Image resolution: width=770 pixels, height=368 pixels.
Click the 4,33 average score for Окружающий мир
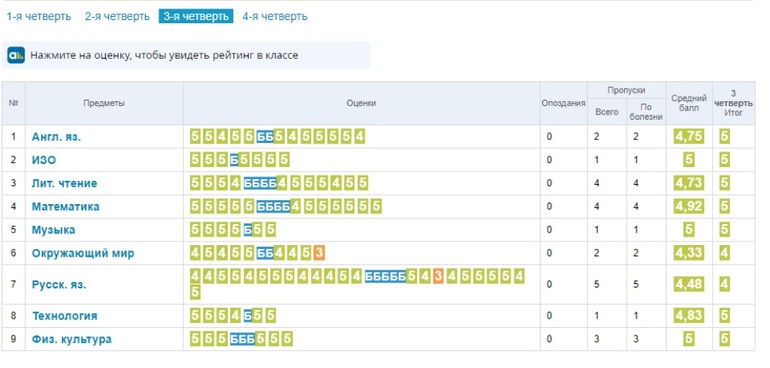point(689,254)
